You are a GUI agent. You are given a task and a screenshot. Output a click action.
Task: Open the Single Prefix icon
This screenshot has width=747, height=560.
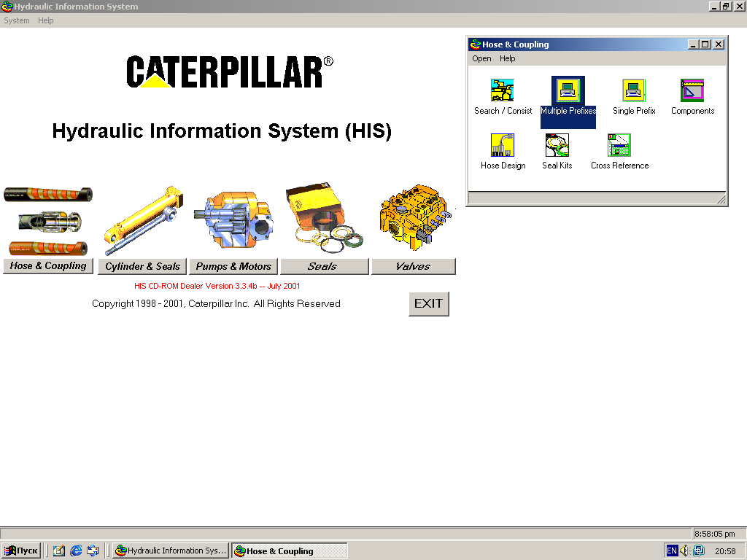[x=633, y=91]
